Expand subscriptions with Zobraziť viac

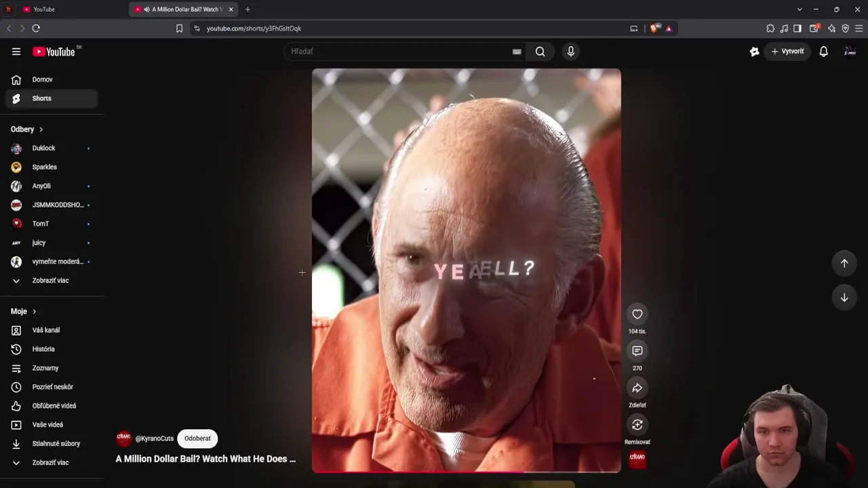[x=52, y=281]
